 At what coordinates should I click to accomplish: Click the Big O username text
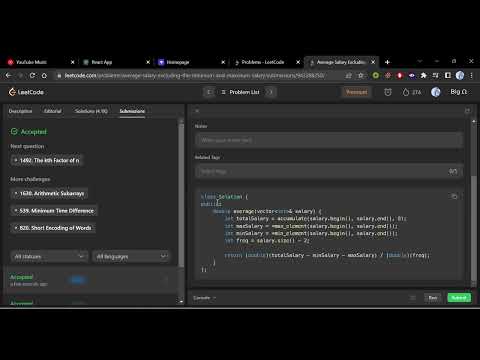pyautogui.click(x=459, y=92)
